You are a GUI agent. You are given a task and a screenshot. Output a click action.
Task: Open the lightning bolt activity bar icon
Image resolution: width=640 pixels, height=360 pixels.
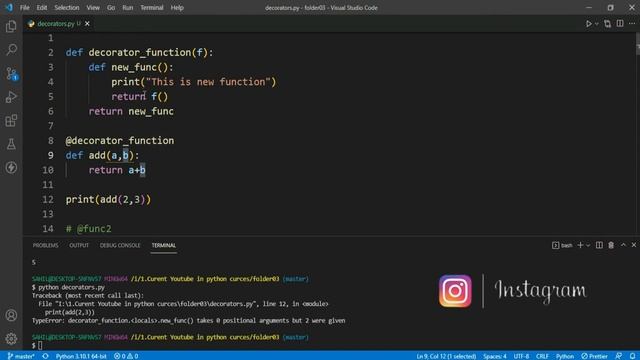(x=11, y=167)
